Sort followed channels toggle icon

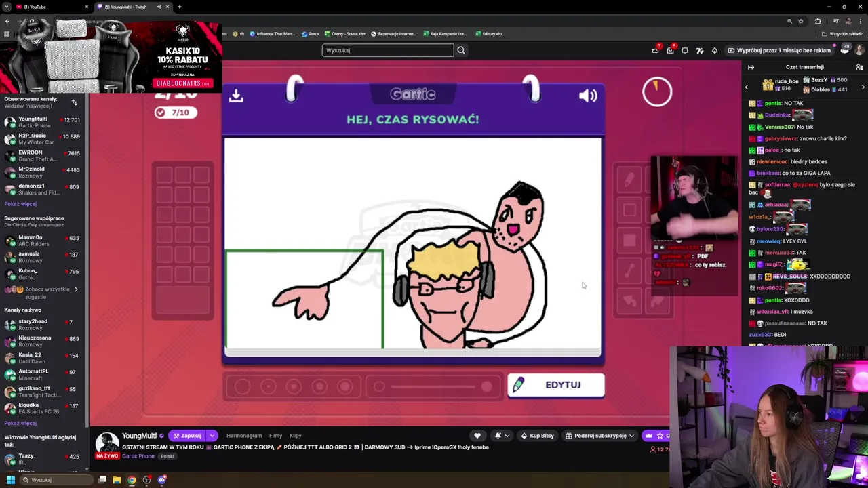(x=75, y=102)
